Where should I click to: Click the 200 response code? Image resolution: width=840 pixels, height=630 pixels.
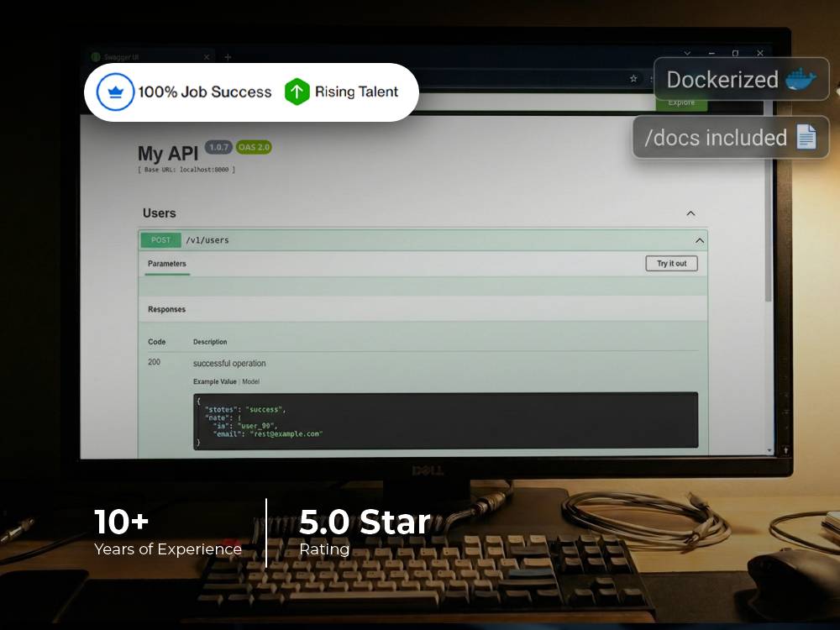(154, 362)
